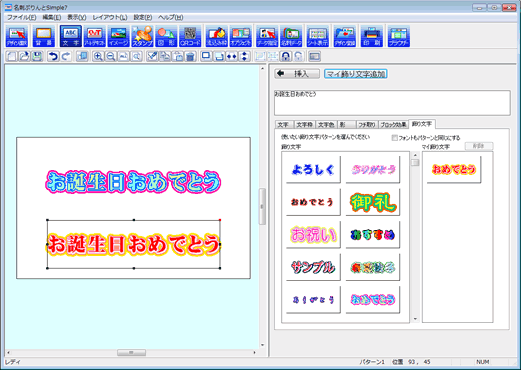Open the スタンプ stamp tool
521x370 pixels.
point(142,36)
